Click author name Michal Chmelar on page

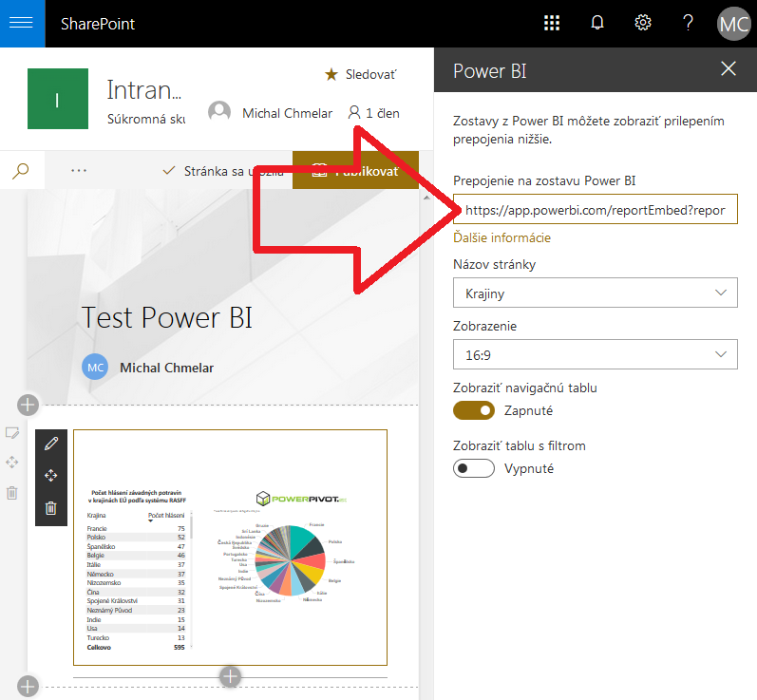166,368
